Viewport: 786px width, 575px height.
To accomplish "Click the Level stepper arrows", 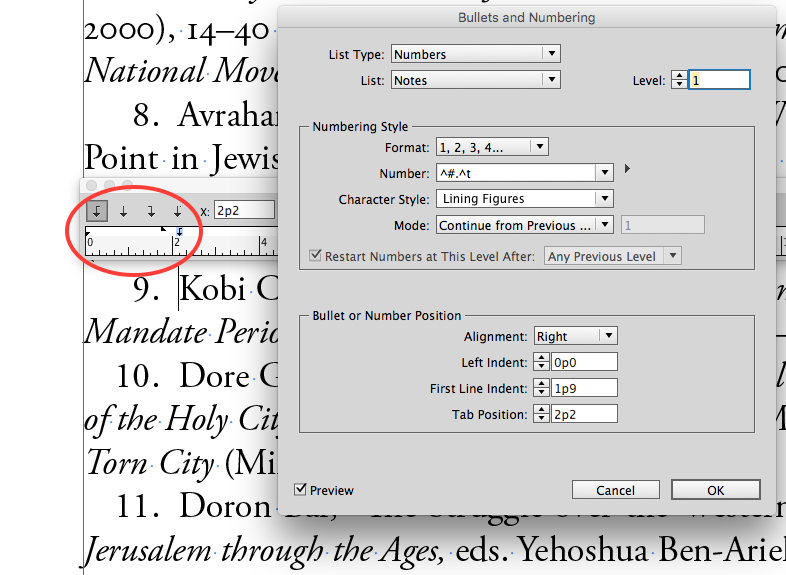I will click(x=679, y=80).
